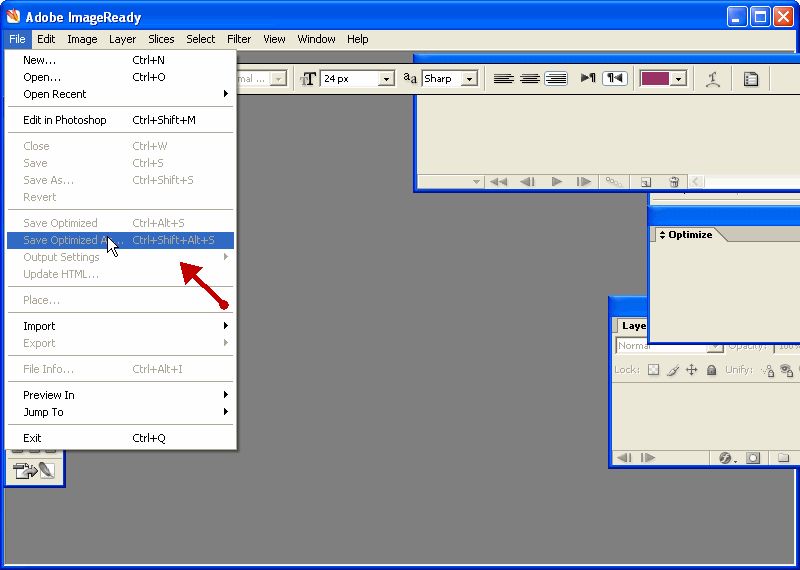800x570 pixels.
Task: Choose Edit in Photoshop menu item
Action: (x=121, y=120)
